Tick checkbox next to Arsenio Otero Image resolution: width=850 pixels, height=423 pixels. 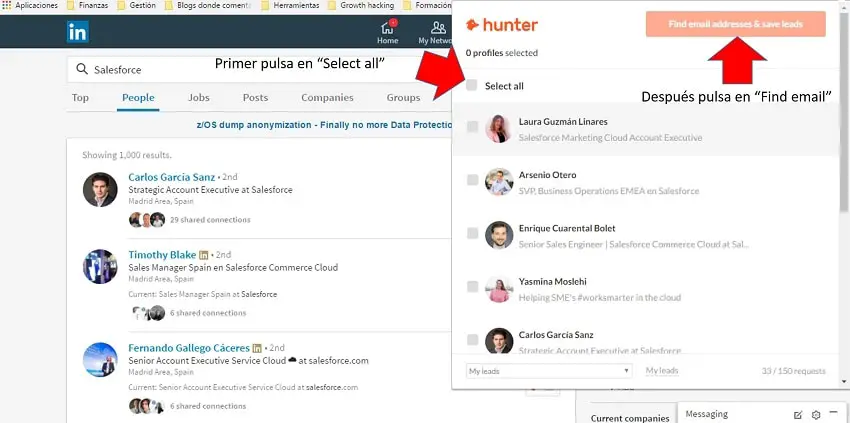point(473,180)
